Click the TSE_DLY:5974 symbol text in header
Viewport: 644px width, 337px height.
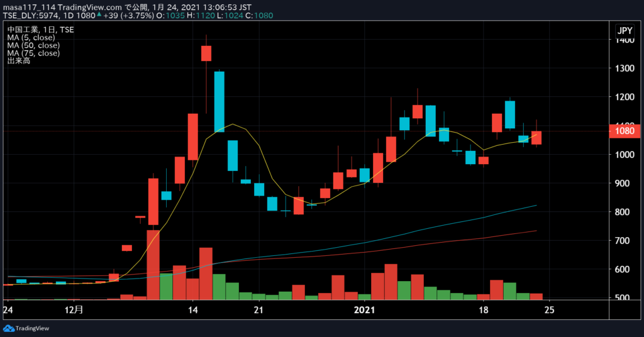point(31,16)
